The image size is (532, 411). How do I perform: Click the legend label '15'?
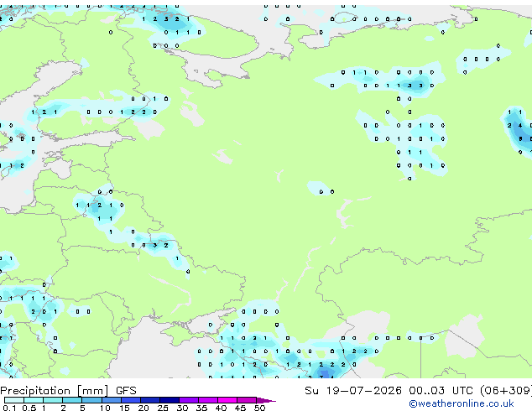[x=124, y=408]
